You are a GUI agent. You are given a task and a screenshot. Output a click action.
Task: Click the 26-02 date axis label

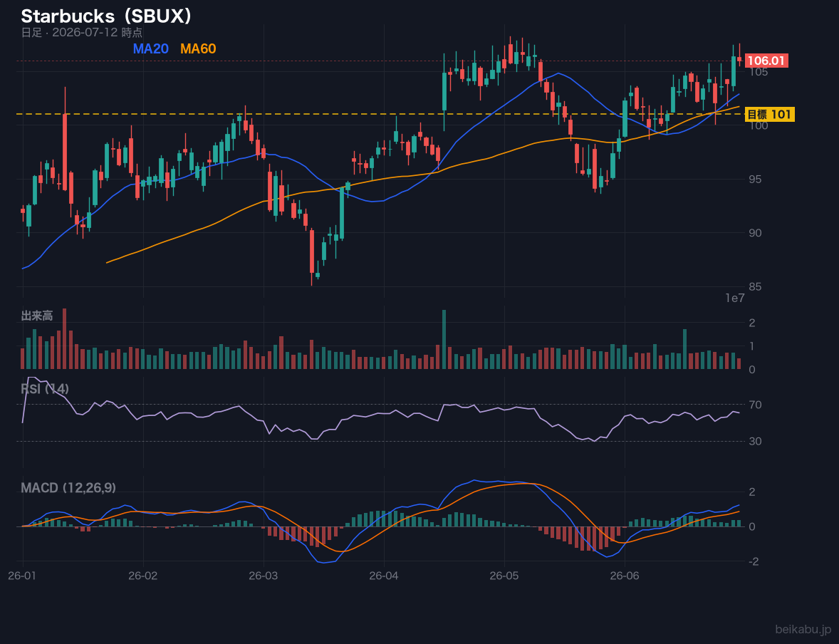pyautogui.click(x=143, y=576)
